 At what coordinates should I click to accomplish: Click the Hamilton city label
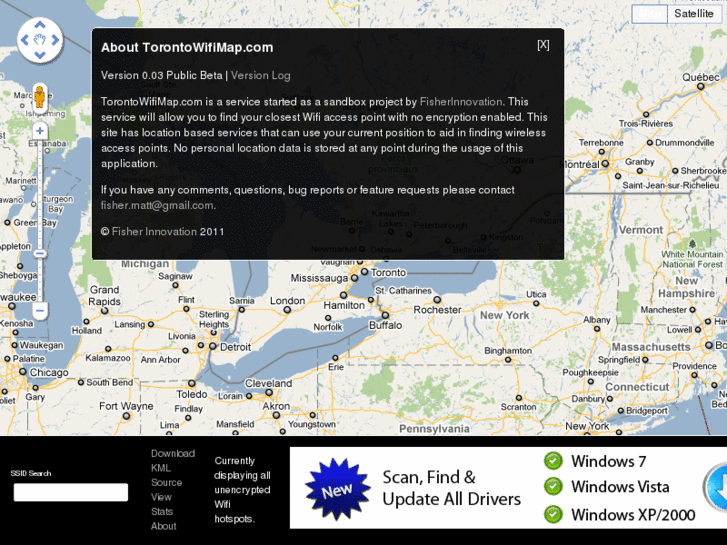click(344, 305)
